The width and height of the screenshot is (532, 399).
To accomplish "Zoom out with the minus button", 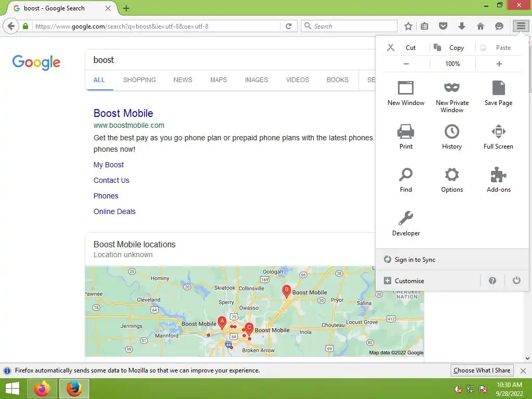I will click(x=406, y=64).
